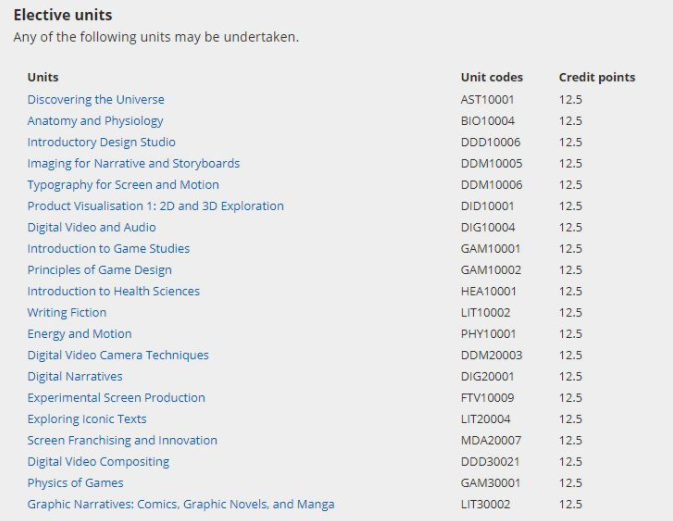
Task: Click Principles of Game Design link
Action: (x=100, y=270)
